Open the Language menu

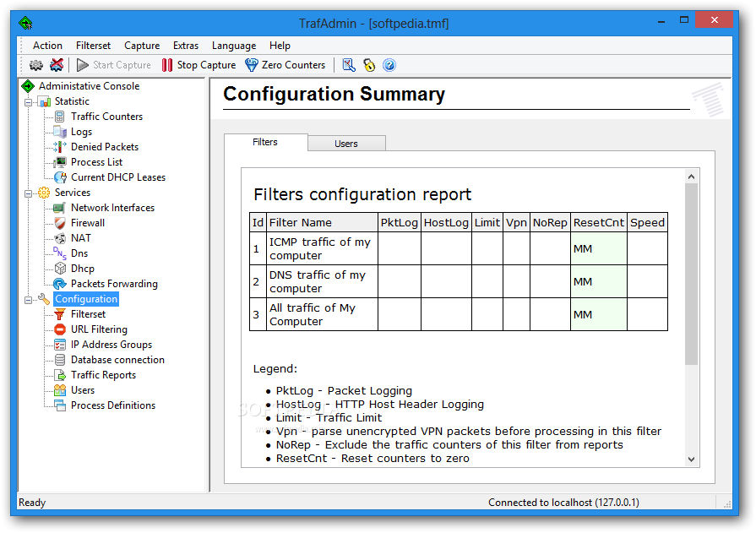coord(234,46)
